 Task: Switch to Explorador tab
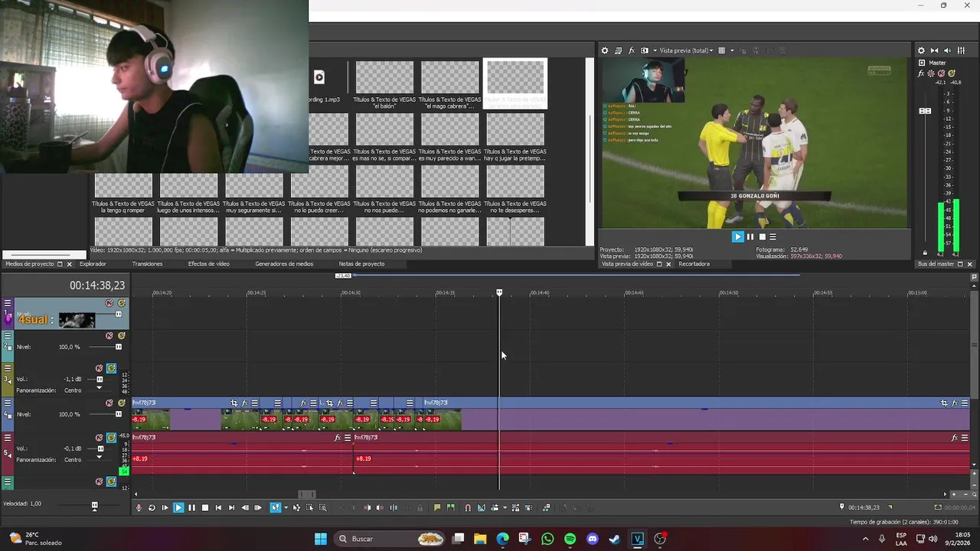[x=93, y=264]
